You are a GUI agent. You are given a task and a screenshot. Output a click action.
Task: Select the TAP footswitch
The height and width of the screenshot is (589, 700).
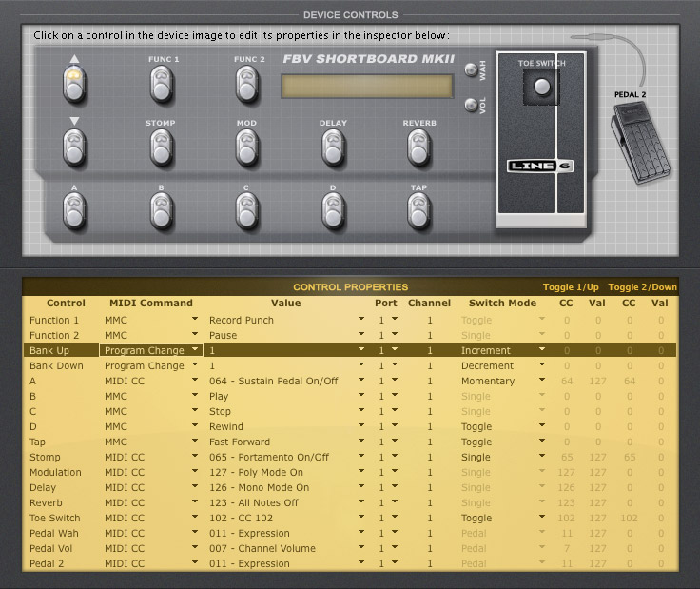[418, 211]
